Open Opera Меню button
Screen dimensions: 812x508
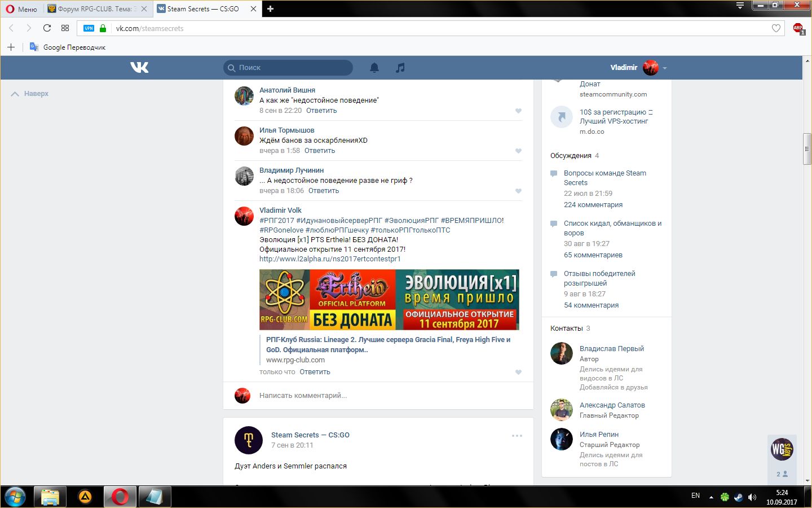(21, 9)
